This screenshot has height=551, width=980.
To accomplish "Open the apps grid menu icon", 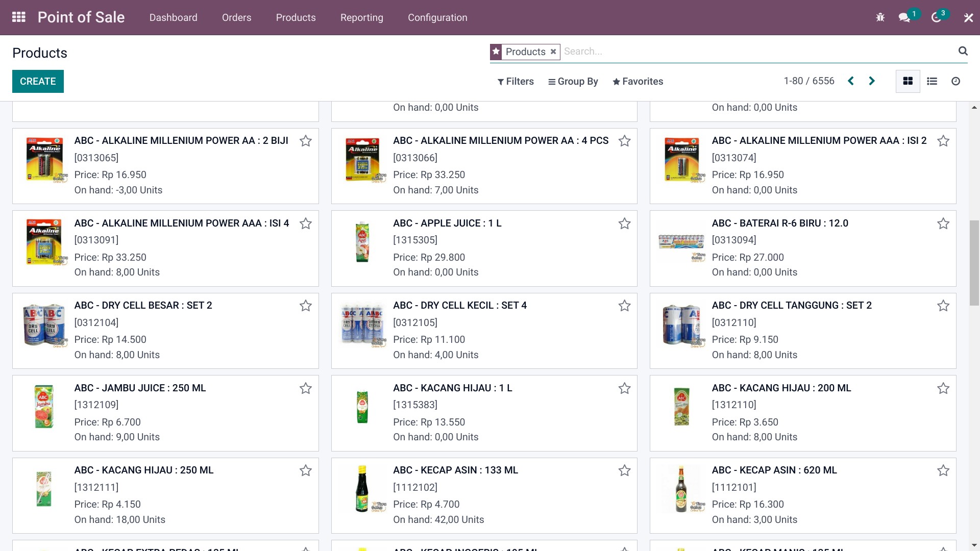I will [19, 17].
